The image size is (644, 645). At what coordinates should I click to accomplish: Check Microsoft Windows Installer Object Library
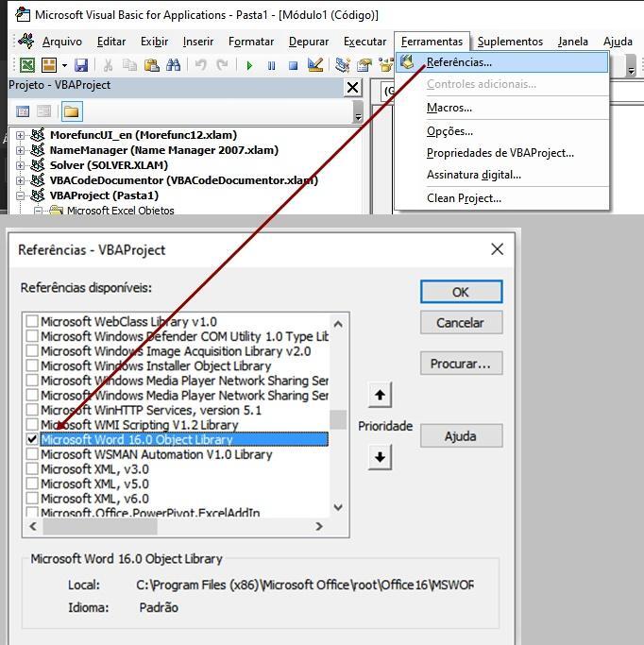coord(32,365)
